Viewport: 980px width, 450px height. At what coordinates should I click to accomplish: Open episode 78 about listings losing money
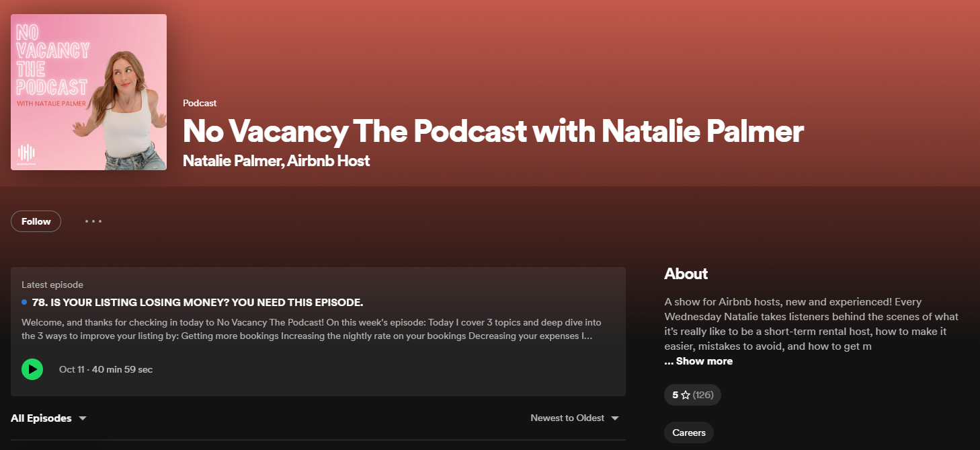tap(199, 302)
